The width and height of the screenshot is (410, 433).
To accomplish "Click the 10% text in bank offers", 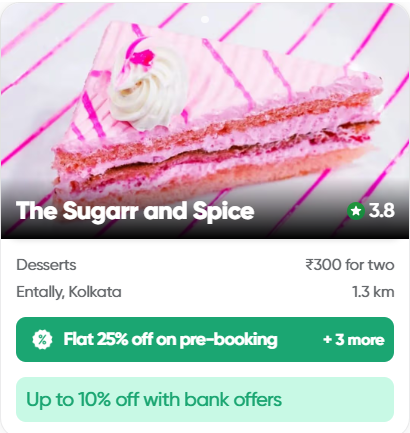I will coord(94,399).
